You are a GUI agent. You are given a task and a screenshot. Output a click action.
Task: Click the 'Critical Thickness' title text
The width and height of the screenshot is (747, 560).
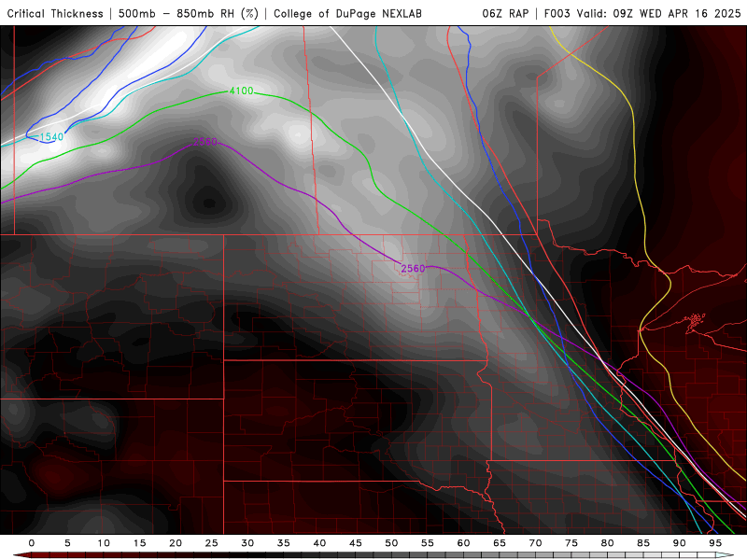(x=55, y=13)
